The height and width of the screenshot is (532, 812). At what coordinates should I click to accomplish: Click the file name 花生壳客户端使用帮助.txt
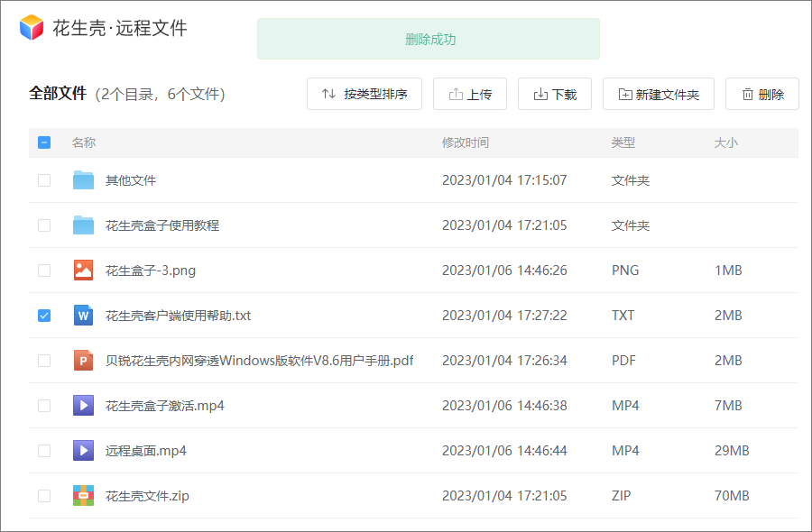[x=178, y=316]
